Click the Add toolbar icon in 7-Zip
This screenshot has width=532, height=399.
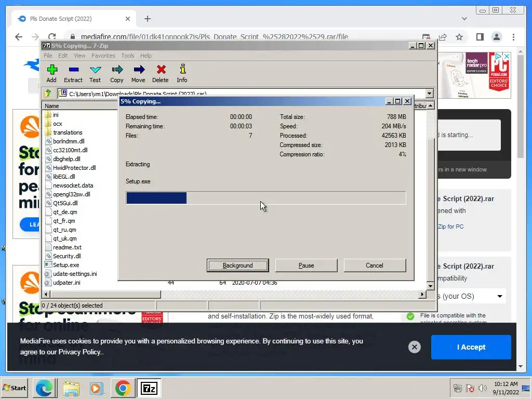[x=51, y=74]
